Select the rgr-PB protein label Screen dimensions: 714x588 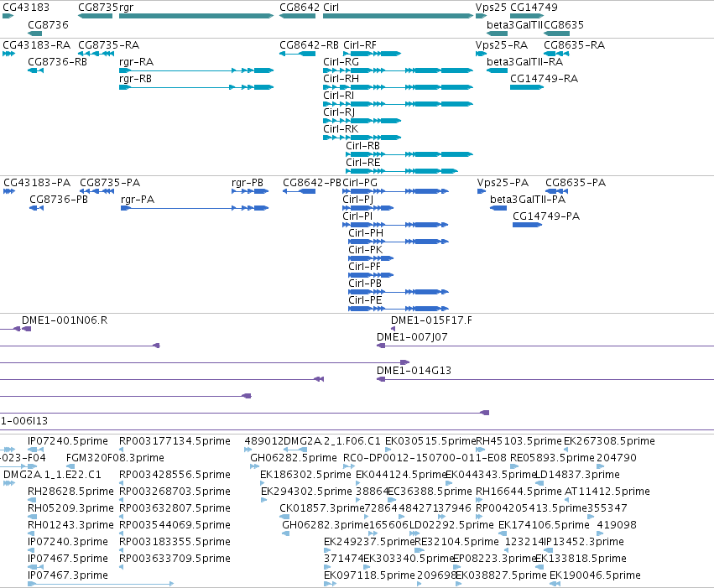click(248, 183)
